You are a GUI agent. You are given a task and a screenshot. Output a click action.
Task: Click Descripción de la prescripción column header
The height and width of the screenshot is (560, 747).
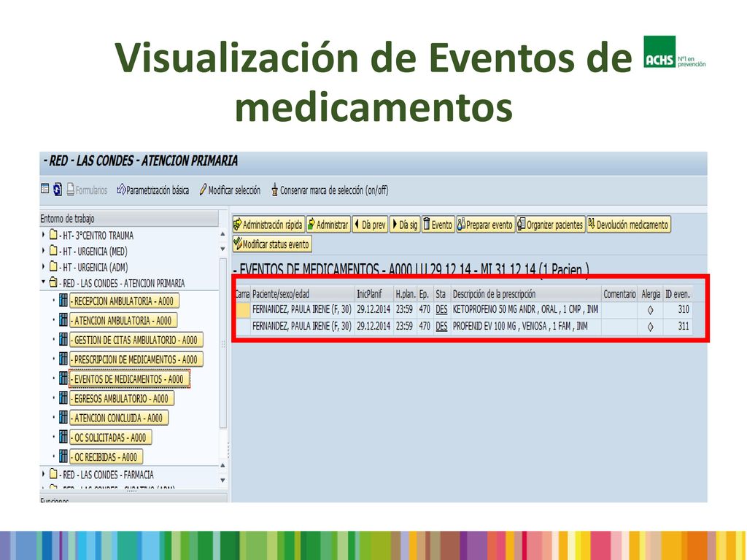pos(526,294)
